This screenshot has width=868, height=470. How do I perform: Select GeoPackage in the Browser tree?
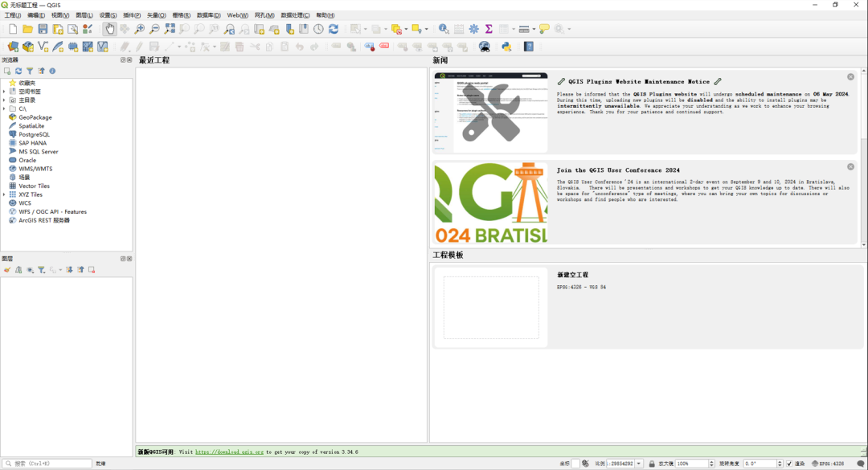click(35, 117)
